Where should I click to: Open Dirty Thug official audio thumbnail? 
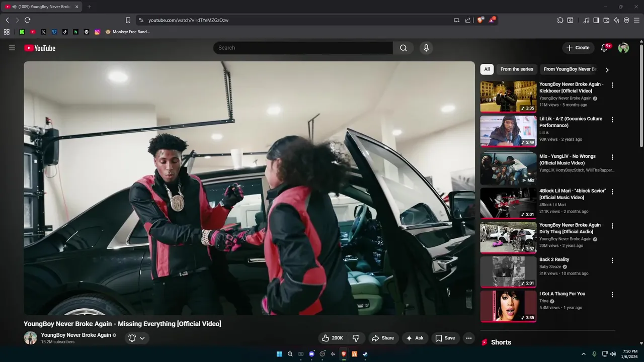(x=508, y=238)
